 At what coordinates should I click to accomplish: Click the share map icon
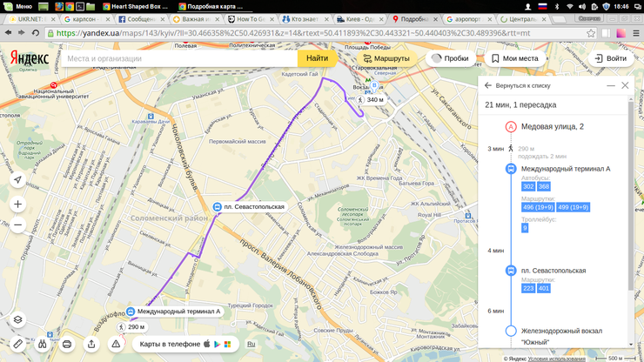(91, 344)
